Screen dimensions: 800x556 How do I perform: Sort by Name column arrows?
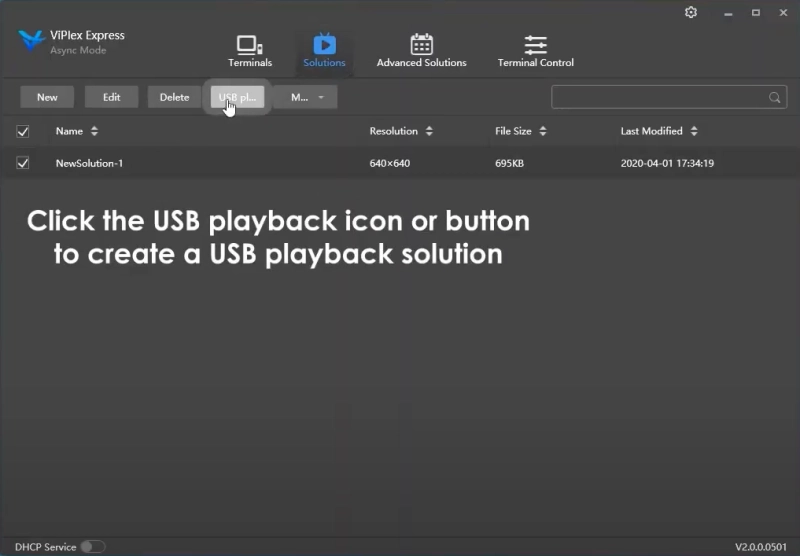[95, 131]
